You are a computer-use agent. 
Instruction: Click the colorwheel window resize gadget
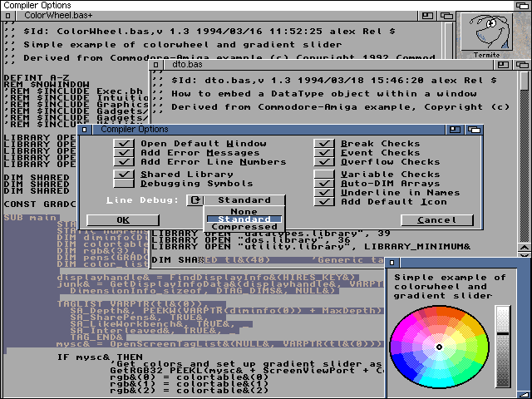(x=525, y=393)
